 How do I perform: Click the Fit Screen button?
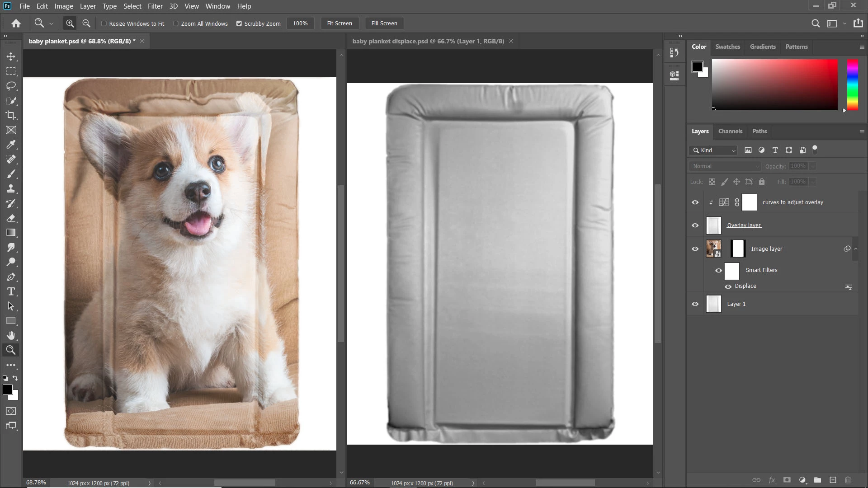[x=339, y=23]
